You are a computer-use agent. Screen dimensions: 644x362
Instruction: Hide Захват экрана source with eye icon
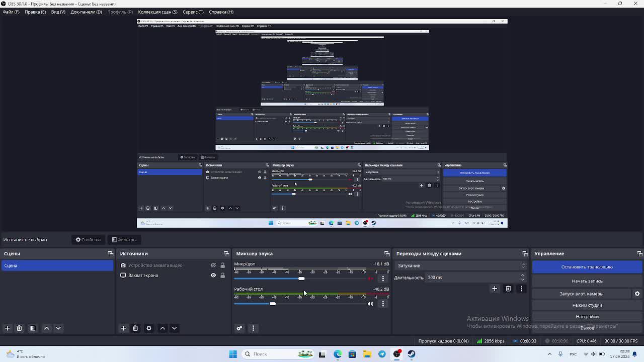pyautogui.click(x=213, y=276)
